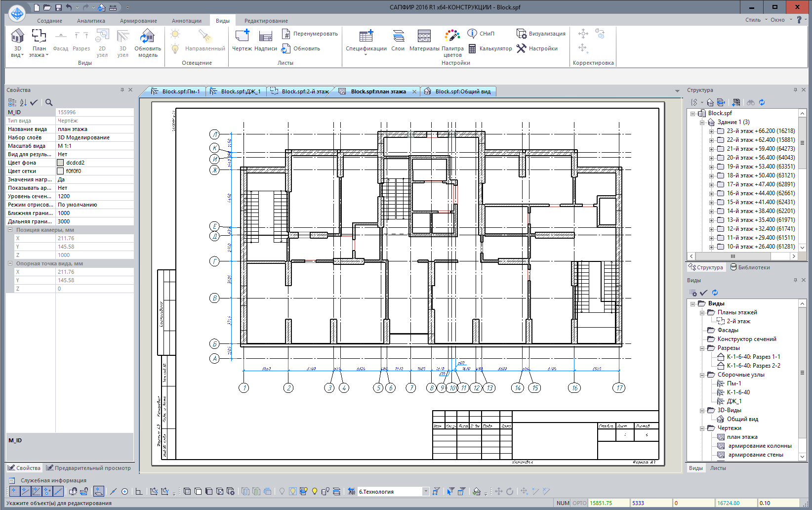The image size is (812, 510).
Task: Open the Спецификации tool
Action: (366, 37)
